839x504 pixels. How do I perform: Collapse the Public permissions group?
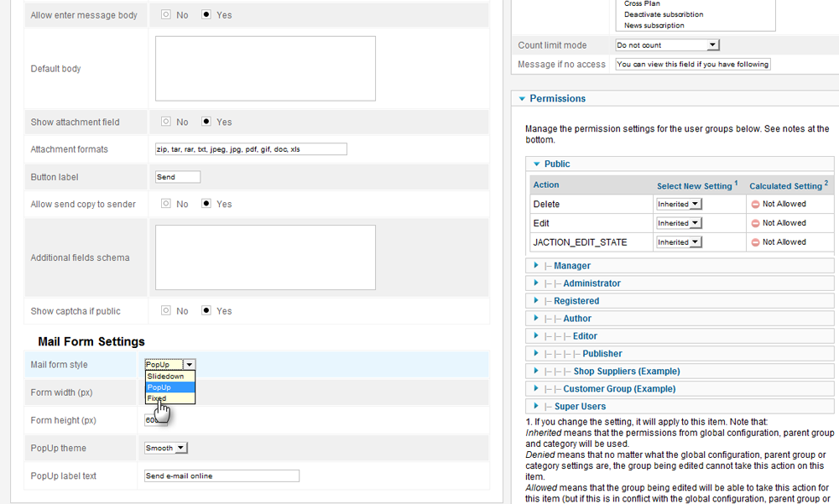click(x=536, y=164)
